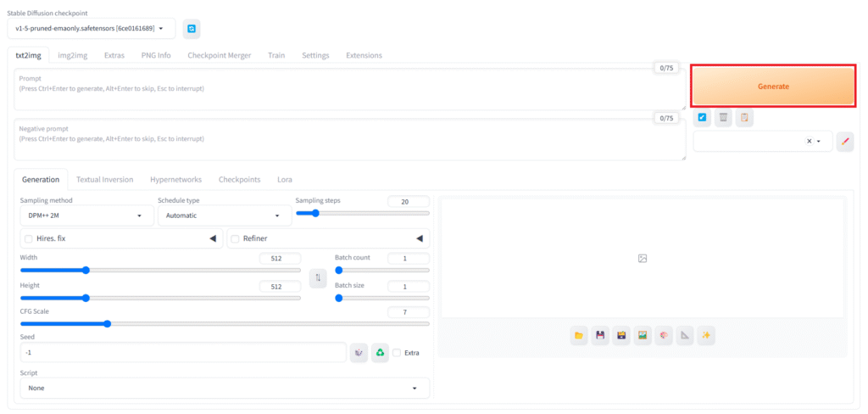Reuse last seed with the recycle icon
This screenshot has height=414, width=868.
pyautogui.click(x=380, y=352)
